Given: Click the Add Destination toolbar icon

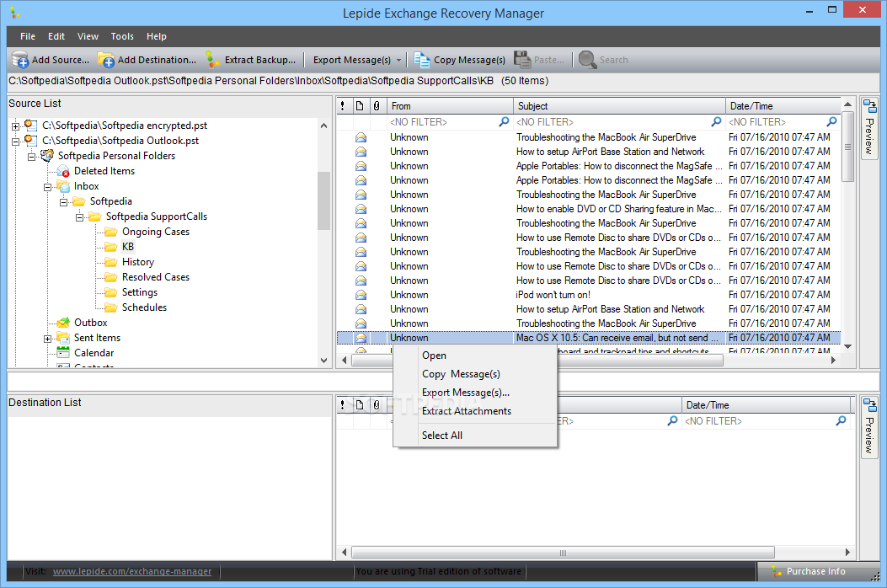Looking at the screenshot, I should pos(105,60).
